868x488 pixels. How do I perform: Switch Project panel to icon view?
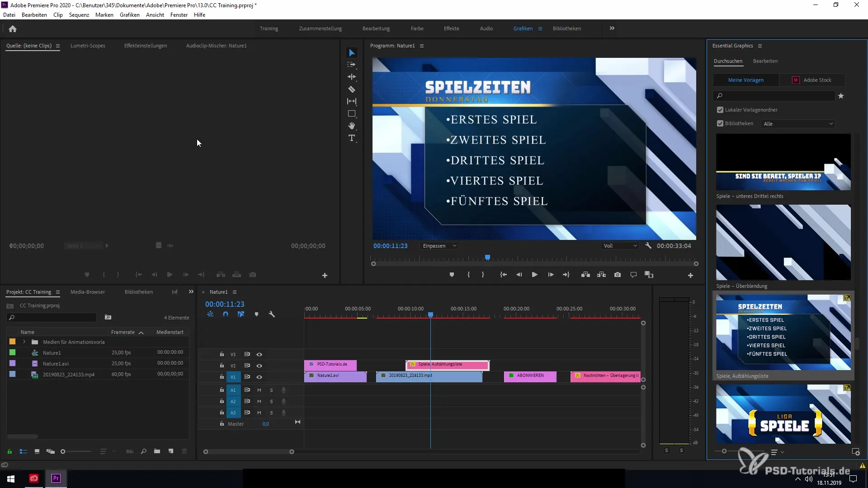pos(37,451)
